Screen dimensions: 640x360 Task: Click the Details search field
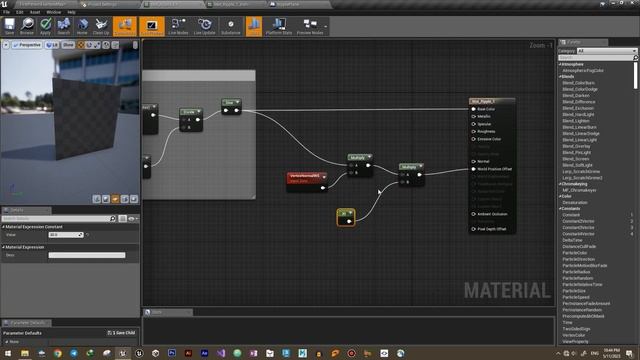click(59, 219)
